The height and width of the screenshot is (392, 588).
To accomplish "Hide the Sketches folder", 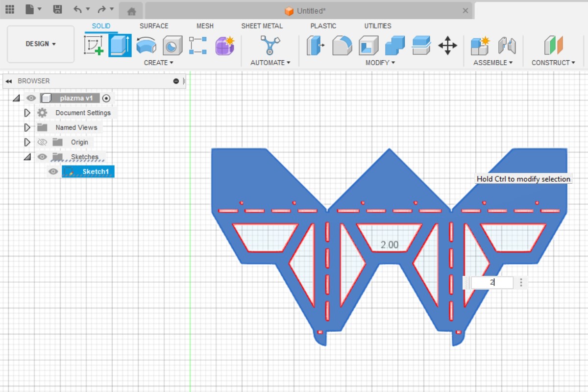I will point(42,157).
